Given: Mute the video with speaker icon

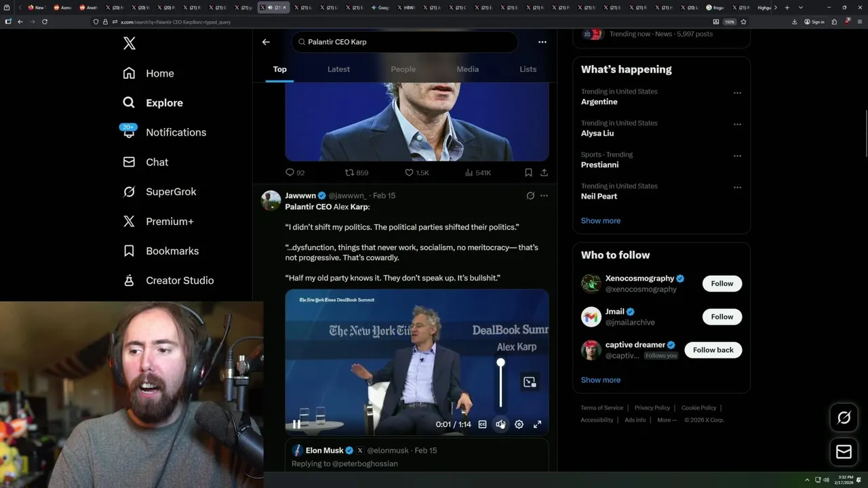Looking at the screenshot, I should click(x=500, y=424).
